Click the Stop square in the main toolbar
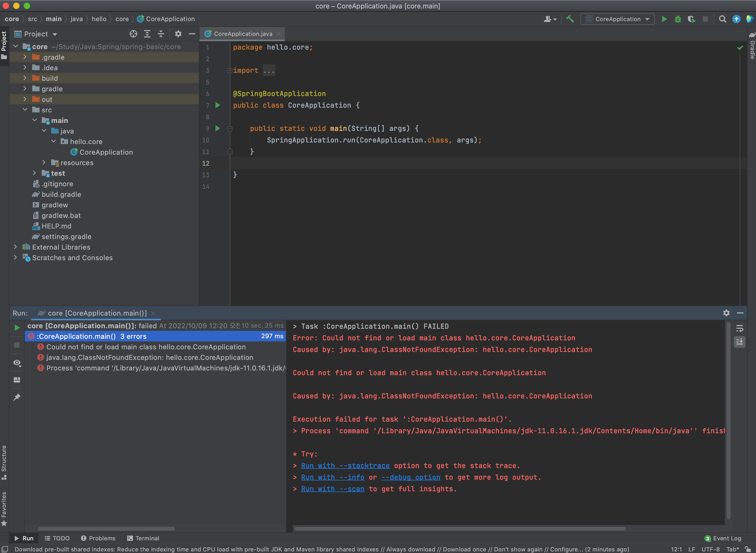This screenshot has height=553, width=756. point(705,19)
